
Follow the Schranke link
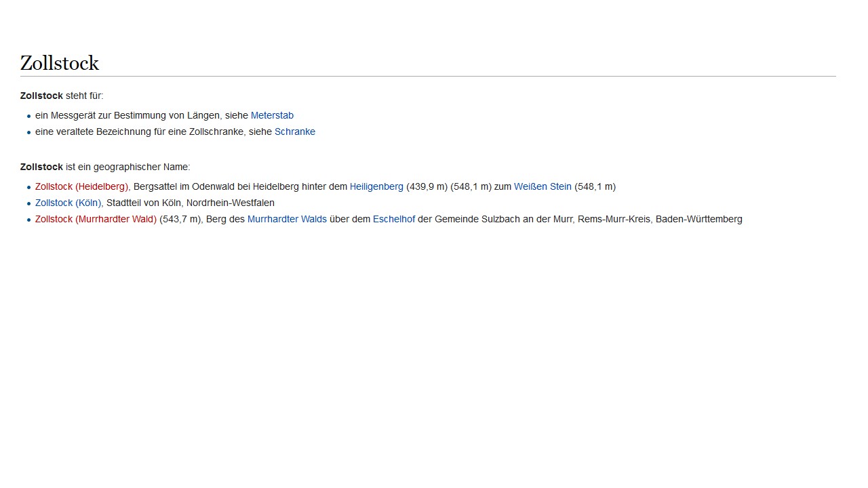coord(294,131)
